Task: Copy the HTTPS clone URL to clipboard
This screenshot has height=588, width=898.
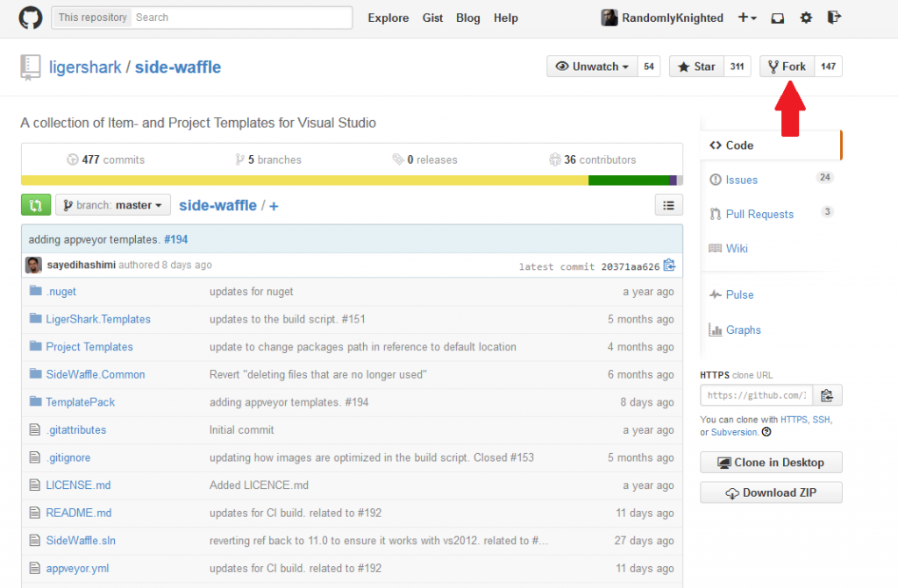Action: 826,395
